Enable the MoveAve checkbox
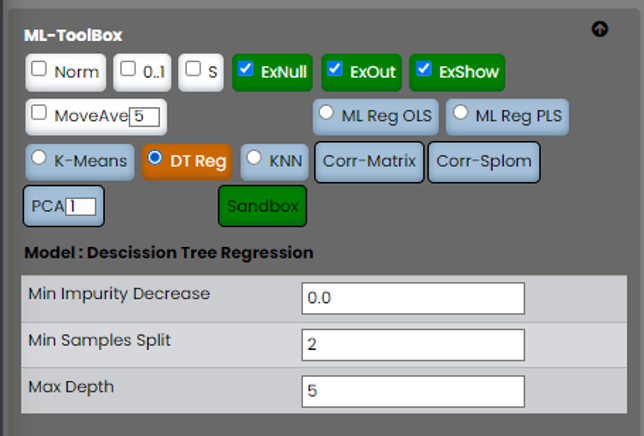This screenshot has width=644, height=436. point(40,114)
